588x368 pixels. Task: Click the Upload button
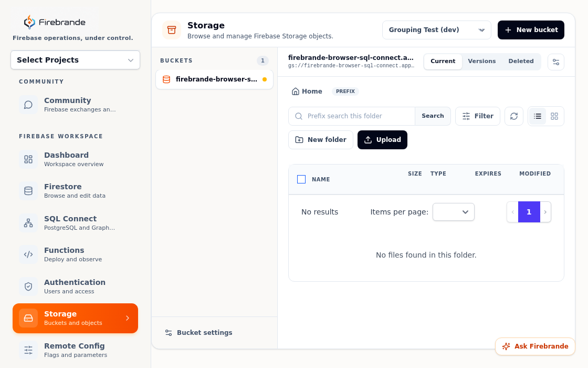382,140
